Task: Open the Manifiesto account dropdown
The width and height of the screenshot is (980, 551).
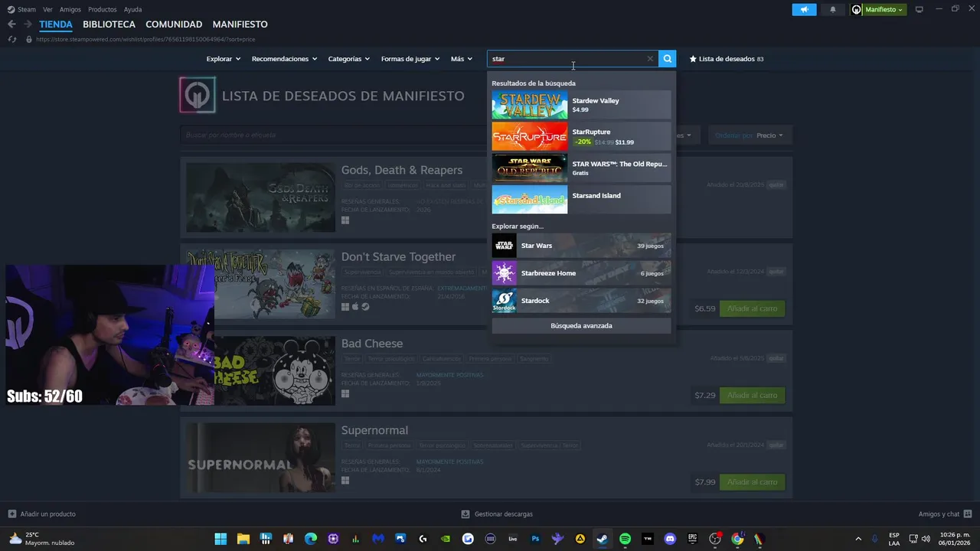Action: [x=885, y=9]
